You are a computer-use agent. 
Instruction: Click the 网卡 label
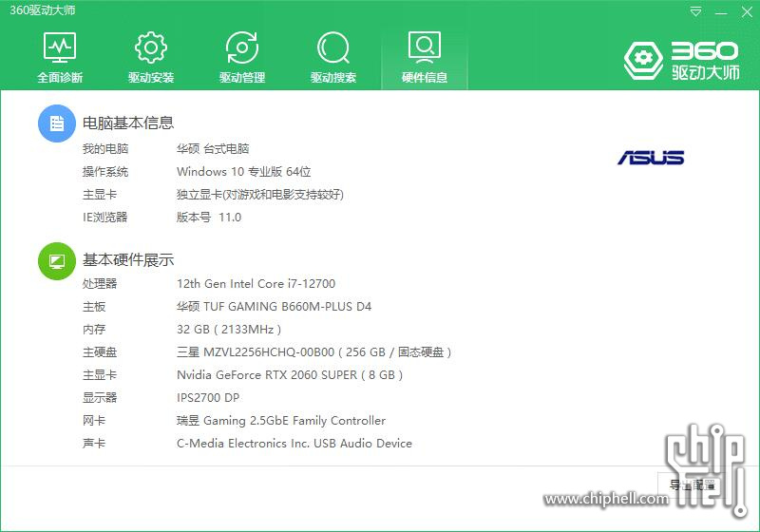94,421
